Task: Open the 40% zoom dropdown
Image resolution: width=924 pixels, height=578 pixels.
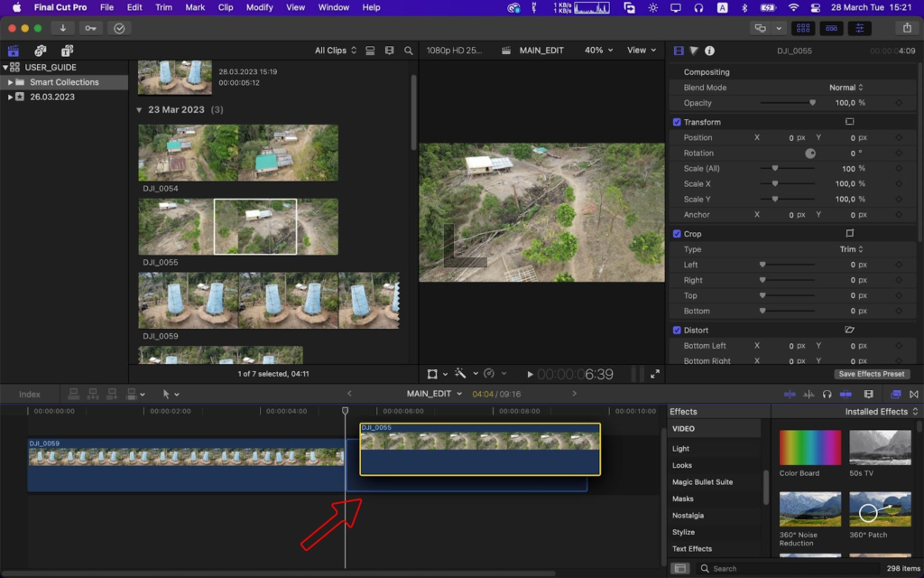Action: click(599, 51)
